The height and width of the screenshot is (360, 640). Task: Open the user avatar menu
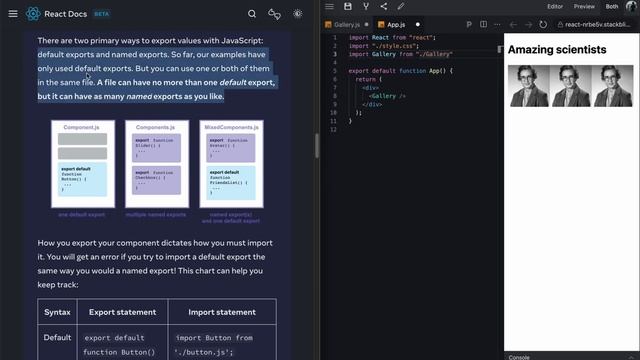click(631, 7)
